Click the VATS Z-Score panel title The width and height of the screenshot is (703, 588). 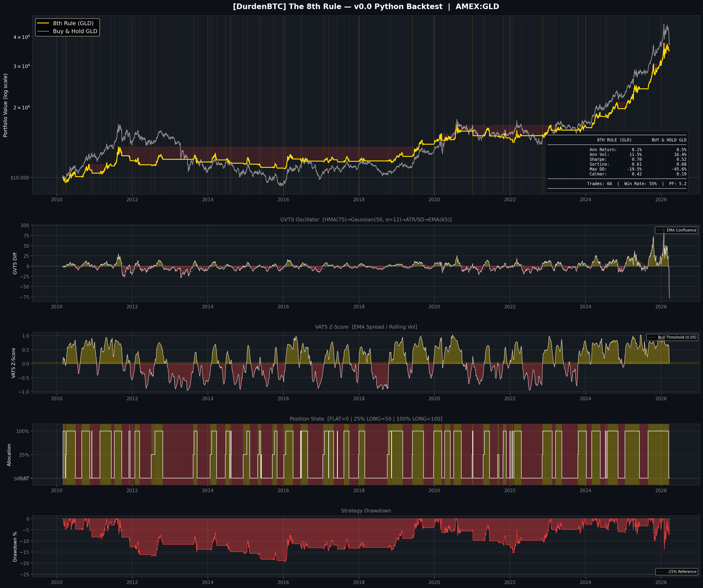coord(366,327)
